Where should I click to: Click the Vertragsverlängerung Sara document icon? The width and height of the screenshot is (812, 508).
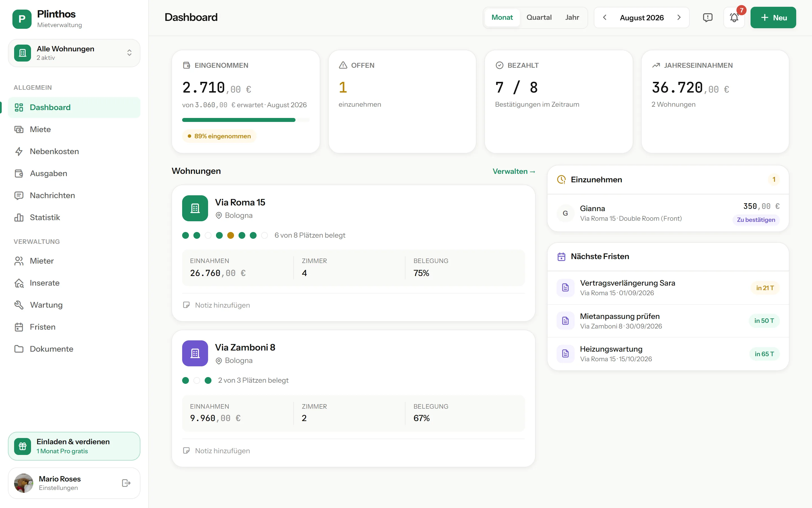pos(565,288)
